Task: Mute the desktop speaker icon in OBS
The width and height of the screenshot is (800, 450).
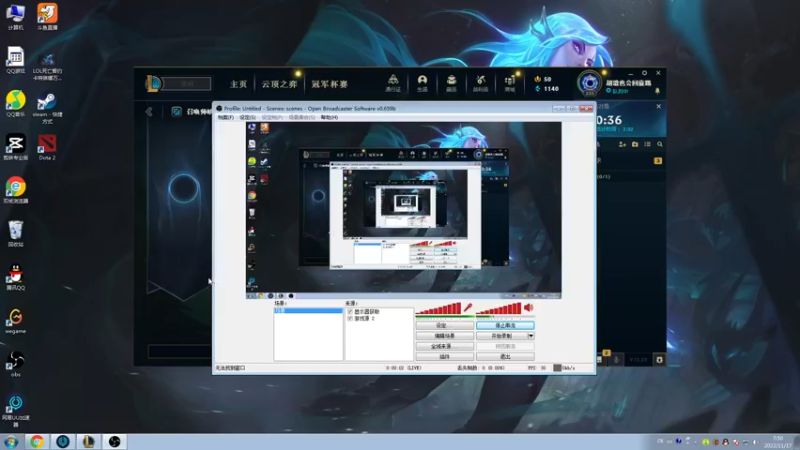Action: 529,307
